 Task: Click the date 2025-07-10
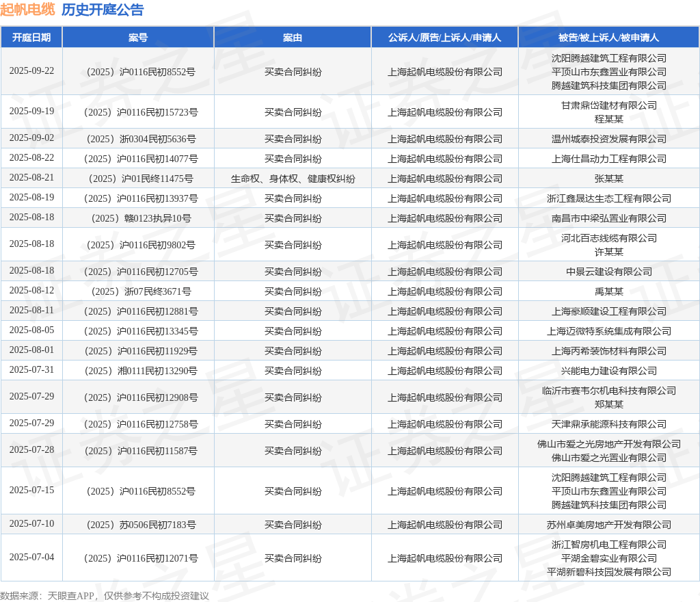[31, 523]
